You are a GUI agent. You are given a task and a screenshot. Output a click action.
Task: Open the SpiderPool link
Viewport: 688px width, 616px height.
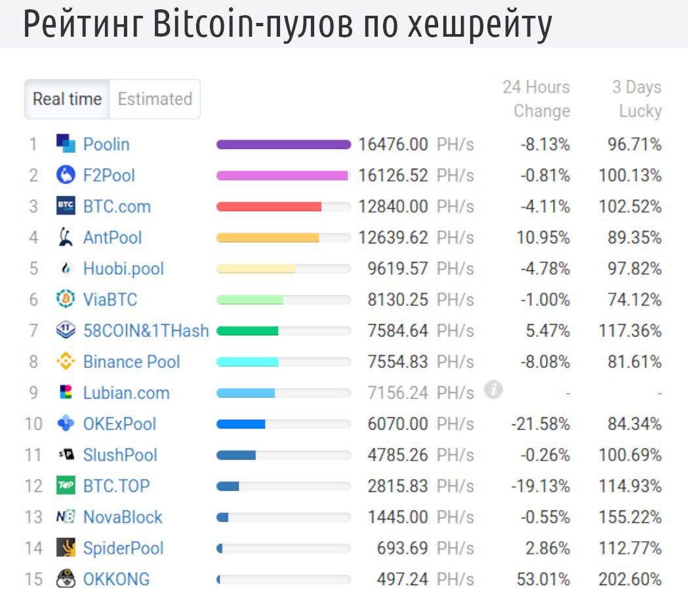coord(123,548)
